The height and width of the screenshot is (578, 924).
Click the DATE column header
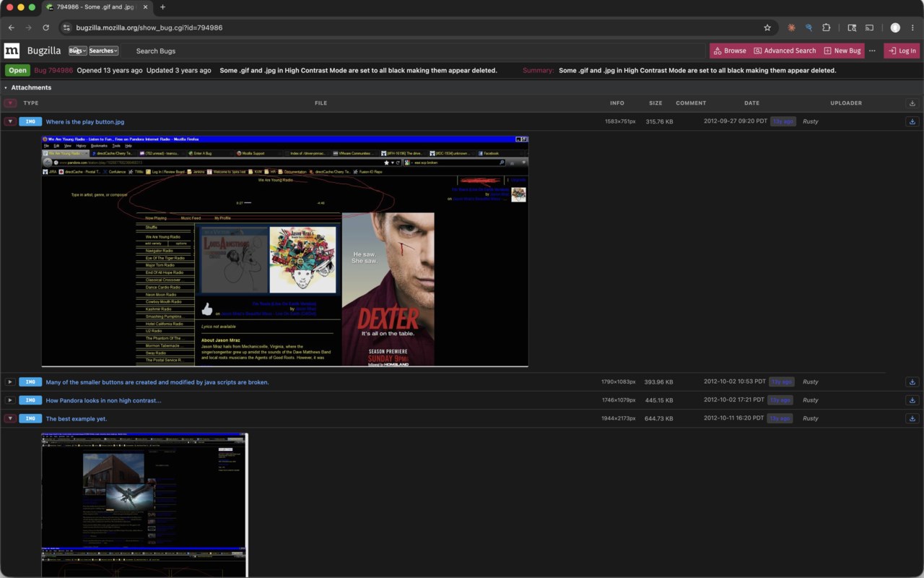[752, 103]
